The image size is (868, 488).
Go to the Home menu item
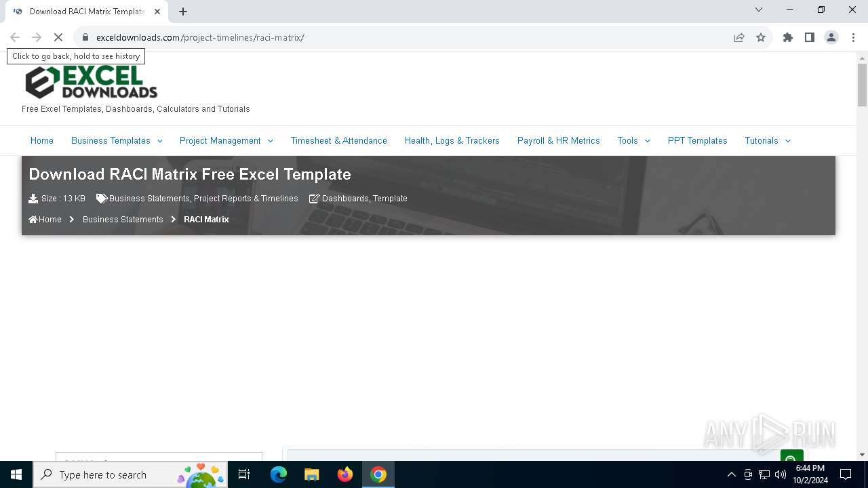[42, 141]
